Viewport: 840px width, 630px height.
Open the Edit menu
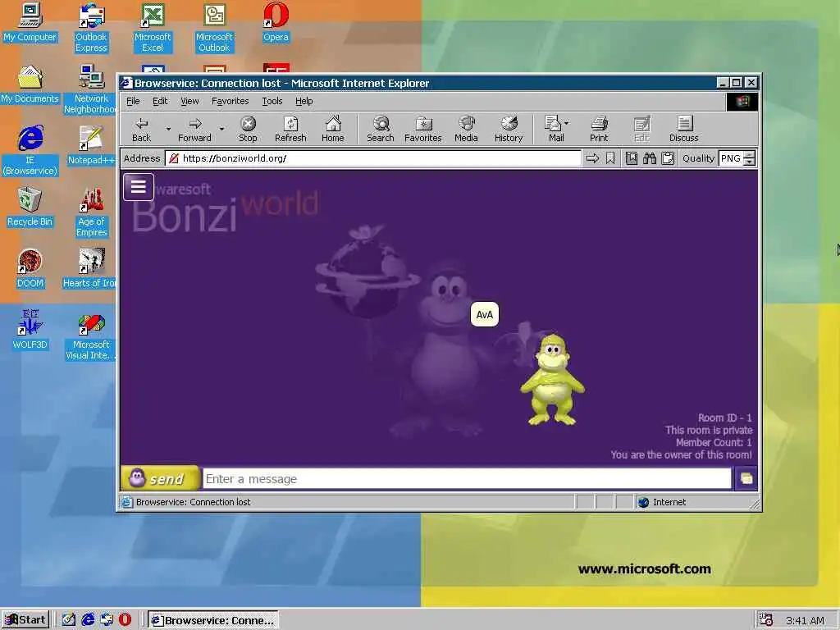point(160,101)
